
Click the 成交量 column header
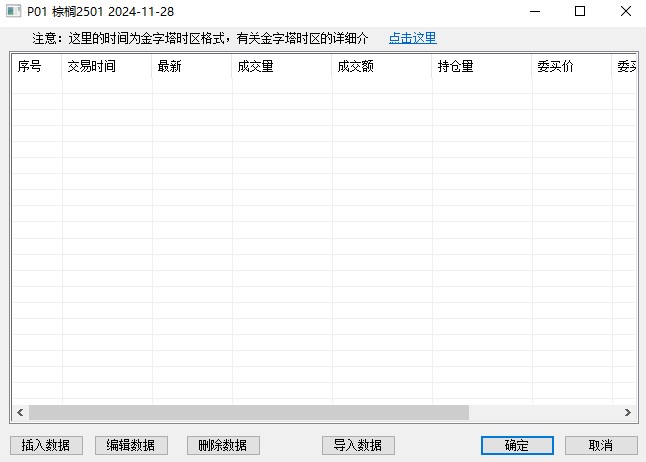[282, 66]
